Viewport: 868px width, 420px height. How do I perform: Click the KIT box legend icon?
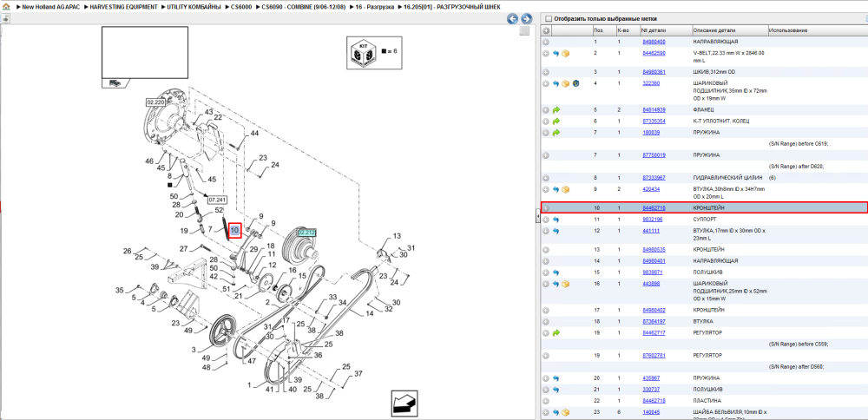pos(364,53)
